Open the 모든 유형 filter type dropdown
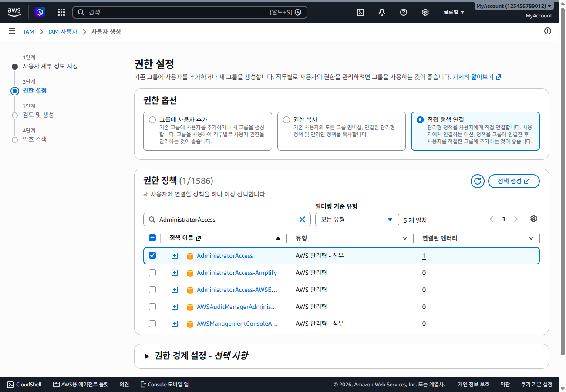 point(357,220)
